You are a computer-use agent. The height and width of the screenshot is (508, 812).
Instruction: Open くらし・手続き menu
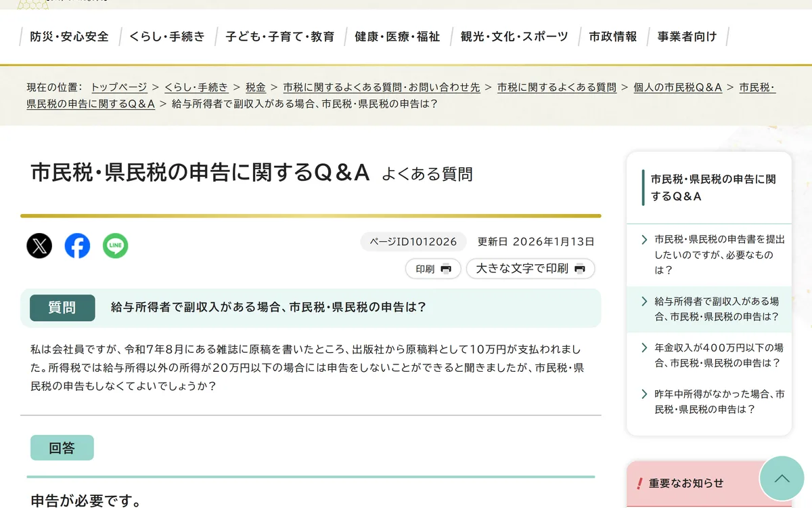coord(167,37)
